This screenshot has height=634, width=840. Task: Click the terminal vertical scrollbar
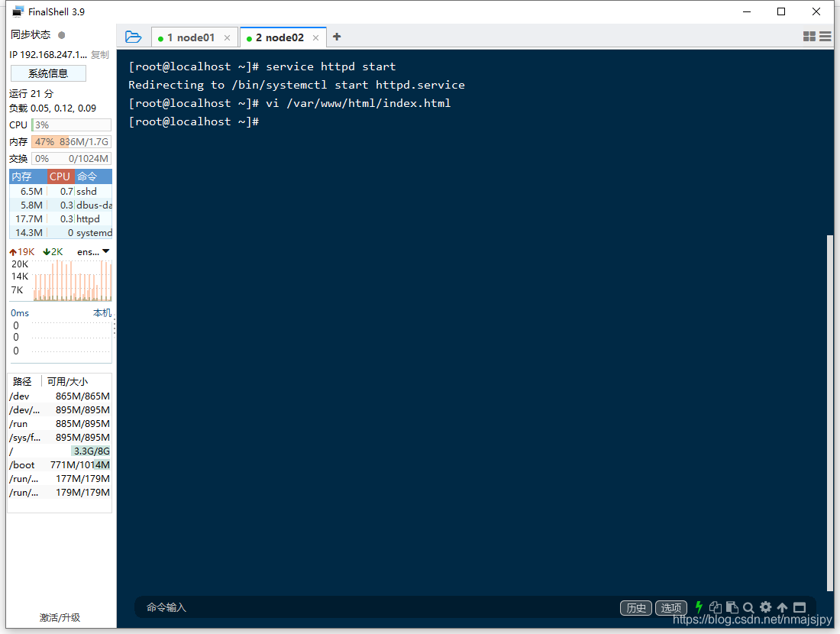[830, 412]
